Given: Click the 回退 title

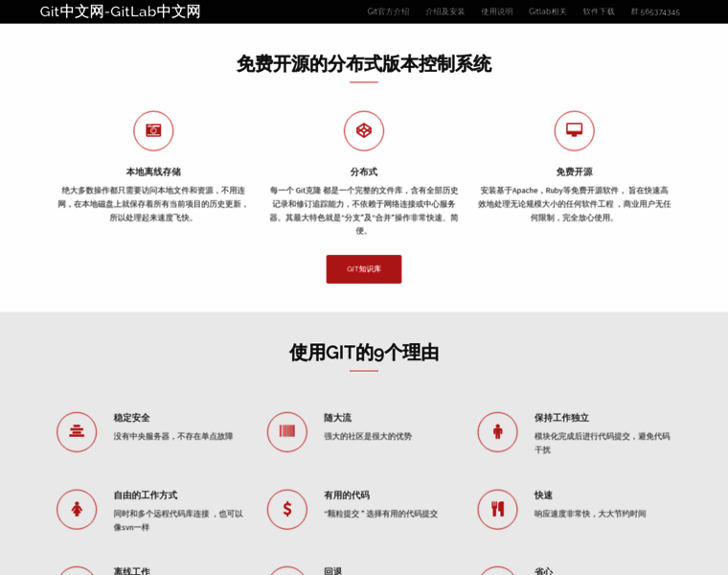Looking at the screenshot, I should 333,571.
